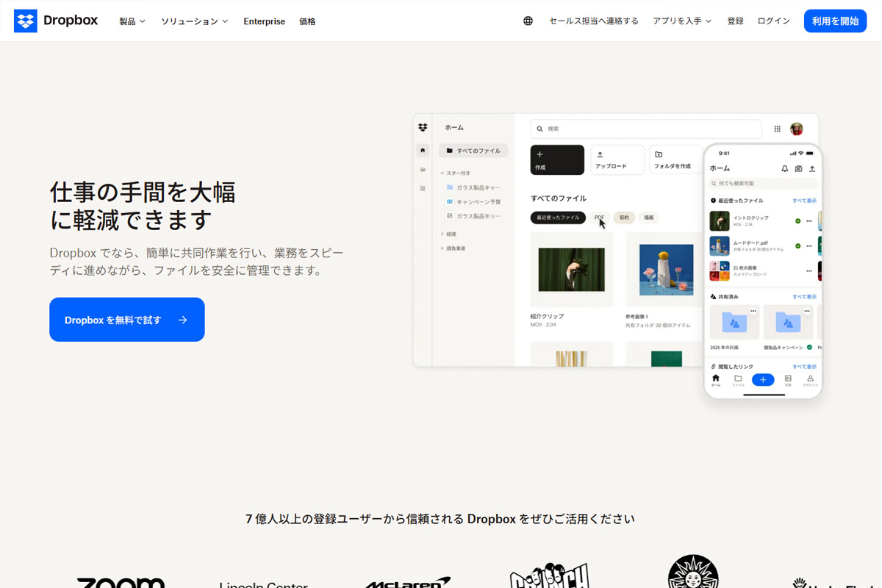Click the bell notification icon on phone
Screen dimensions: 882x588
point(785,168)
